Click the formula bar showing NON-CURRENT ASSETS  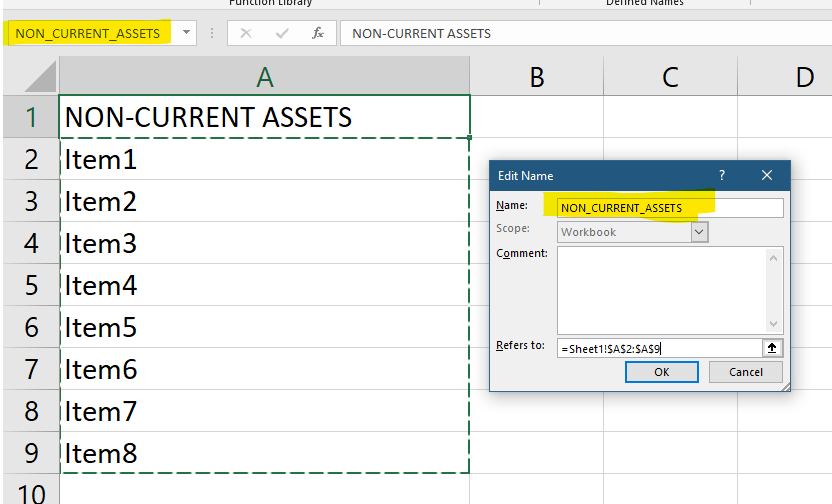[586, 33]
